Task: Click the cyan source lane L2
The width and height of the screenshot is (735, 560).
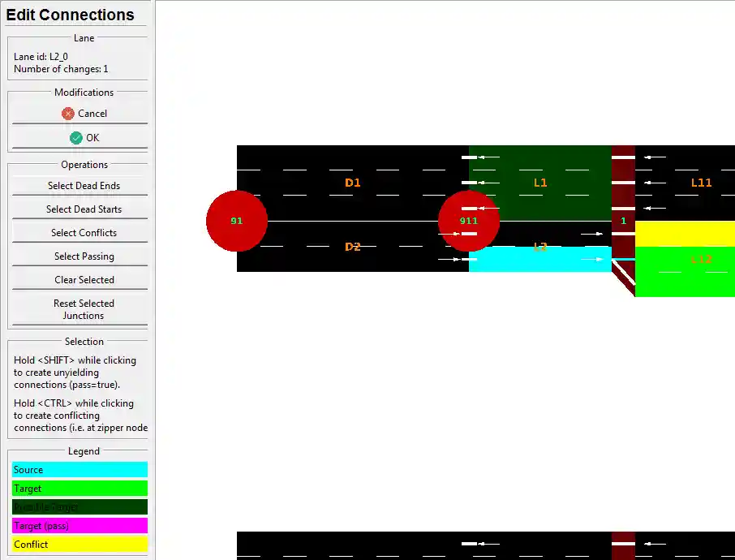Action: pyautogui.click(x=540, y=260)
